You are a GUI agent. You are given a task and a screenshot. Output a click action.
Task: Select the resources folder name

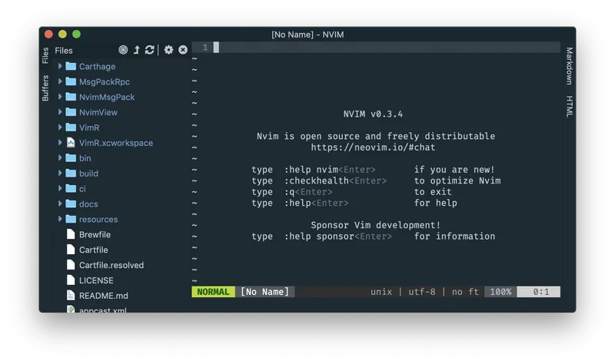(98, 220)
